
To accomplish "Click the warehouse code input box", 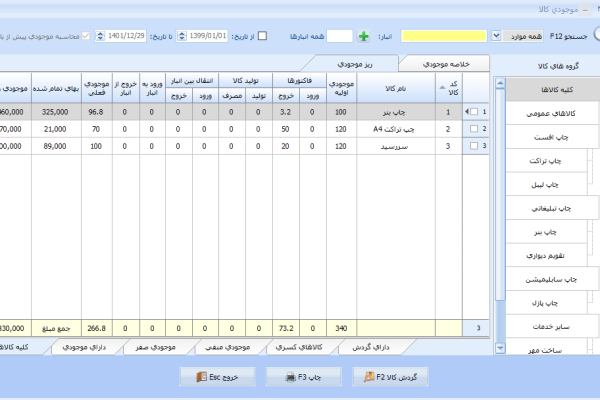I will 339,36.
